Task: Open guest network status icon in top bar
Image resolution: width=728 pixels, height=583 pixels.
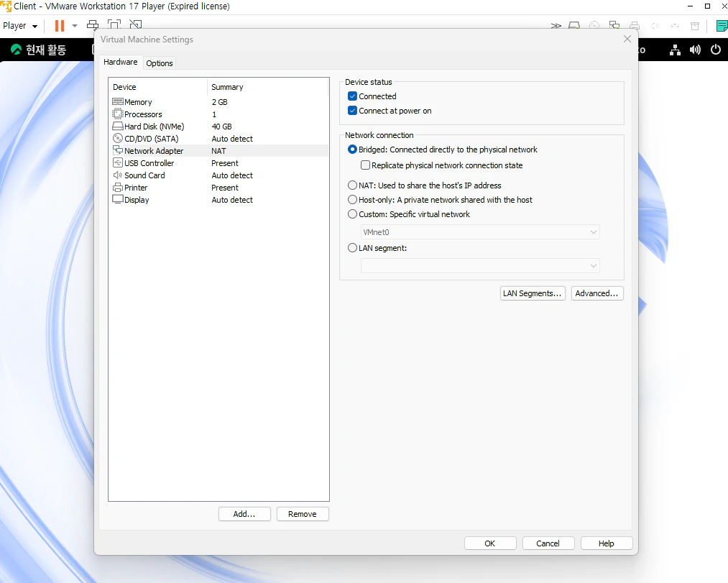Action: point(675,50)
